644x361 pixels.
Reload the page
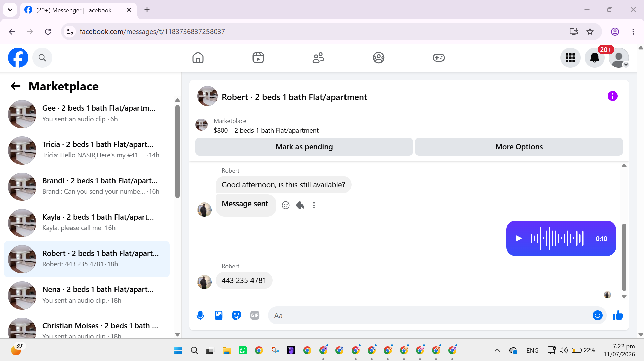(x=48, y=32)
